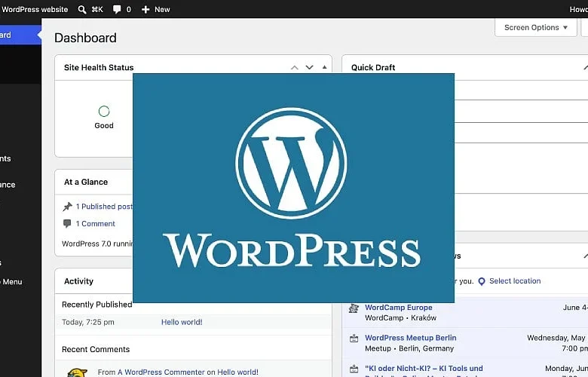Move Site Health Status panel up
Image resolution: width=588 pixels, height=377 pixels.
[294, 68]
